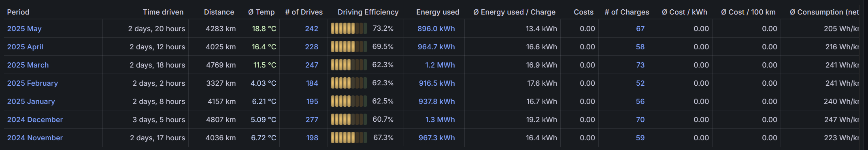Viewport: 868px width, 150px height.
Task: Open the 2025 February period link
Action: pos(32,83)
